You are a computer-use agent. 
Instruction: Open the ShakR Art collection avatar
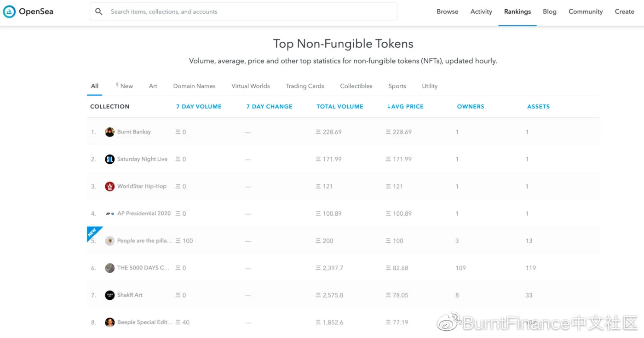[109, 295]
